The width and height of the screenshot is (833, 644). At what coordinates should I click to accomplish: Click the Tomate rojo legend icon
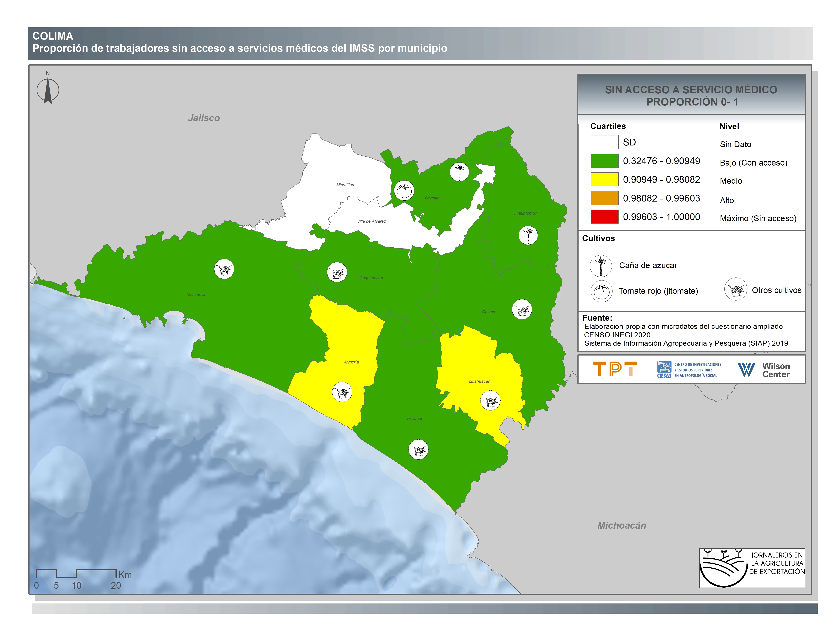[x=601, y=291]
